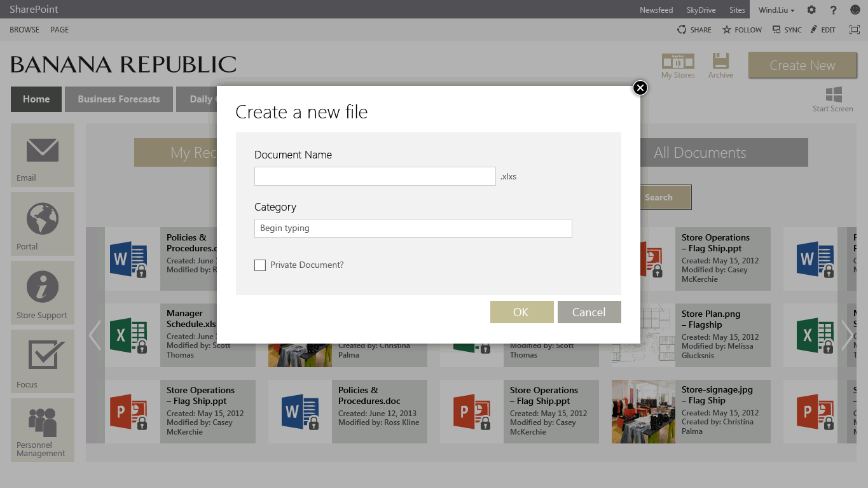Select the Home navigation tab
Screen dimensions: 868x488
[36, 99]
